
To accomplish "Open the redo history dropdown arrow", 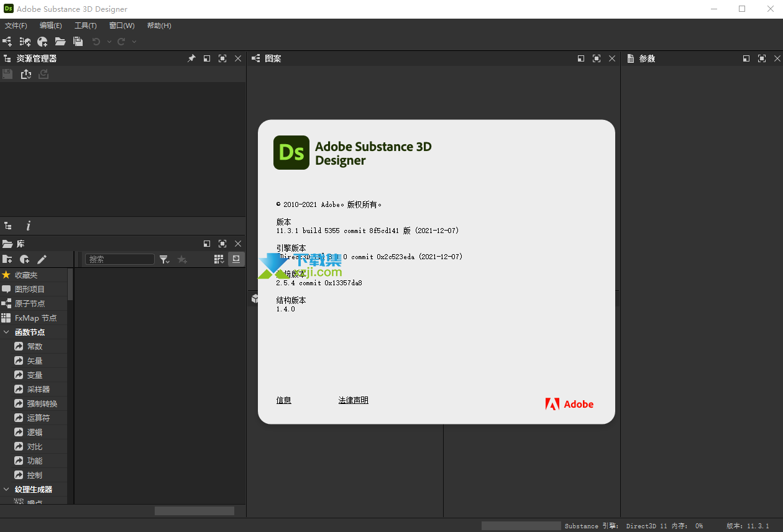I will [134, 42].
